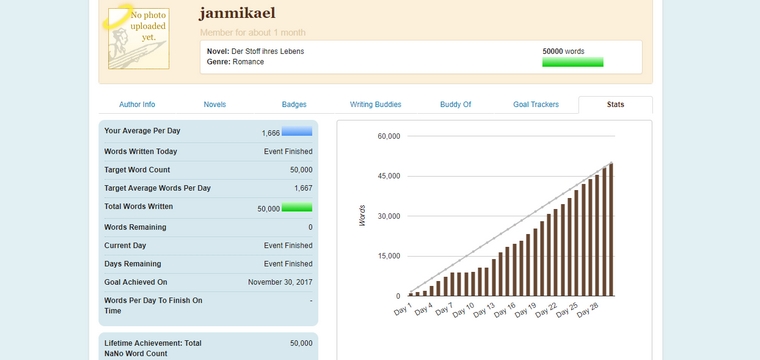Image resolution: width=760 pixels, height=360 pixels.
Task: Switch to the Goal Trackers tab
Action: coord(536,105)
